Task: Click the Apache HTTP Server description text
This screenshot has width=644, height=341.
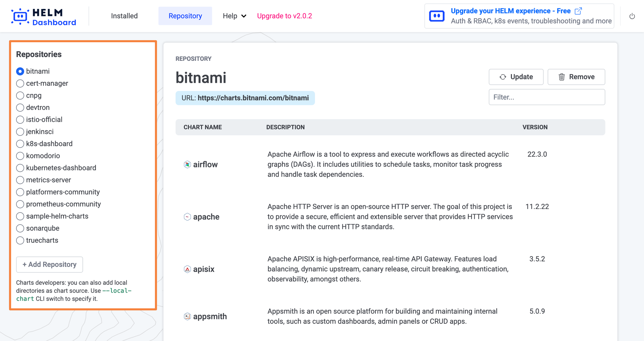Action: tap(390, 217)
